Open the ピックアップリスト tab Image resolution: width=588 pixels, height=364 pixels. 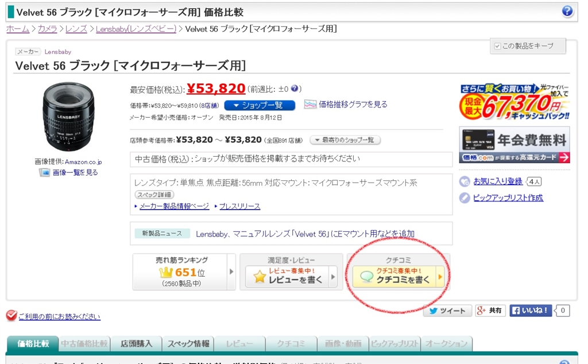(395, 344)
